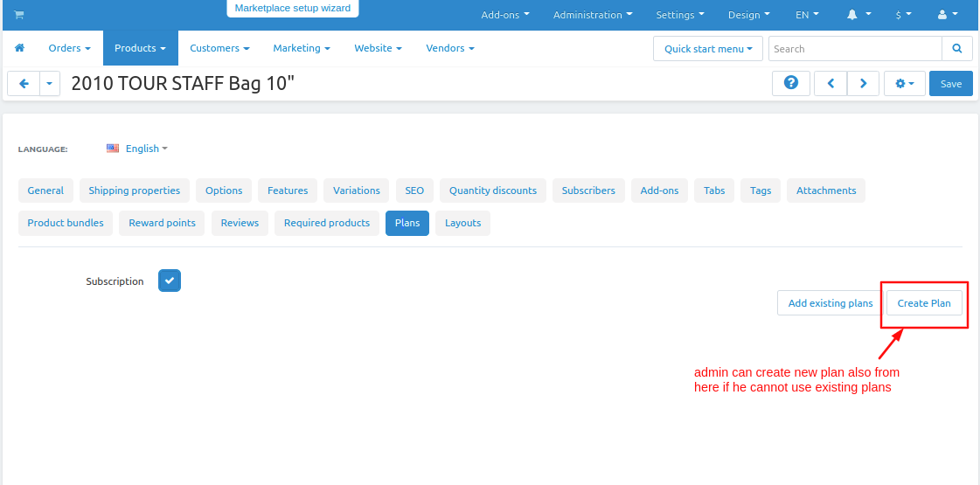Screen dimensions: 980x485
Task: Switch to the Reviews tab
Action: point(240,223)
